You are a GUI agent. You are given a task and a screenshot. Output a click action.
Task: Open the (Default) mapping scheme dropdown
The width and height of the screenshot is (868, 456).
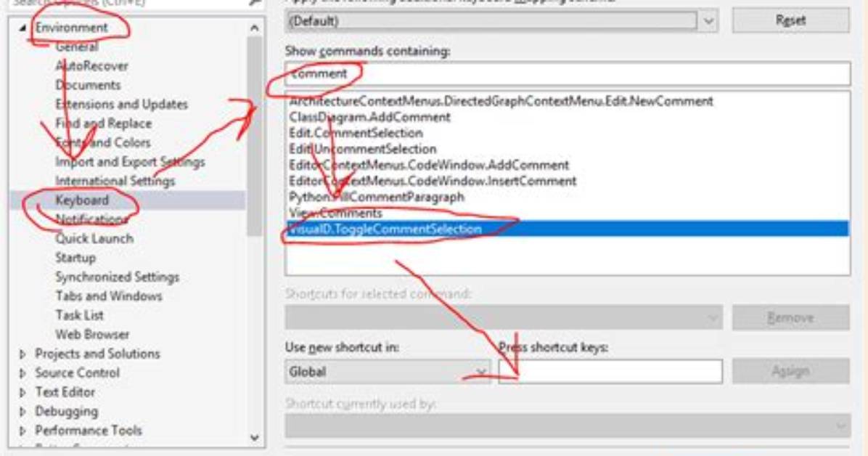tap(501, 22)
